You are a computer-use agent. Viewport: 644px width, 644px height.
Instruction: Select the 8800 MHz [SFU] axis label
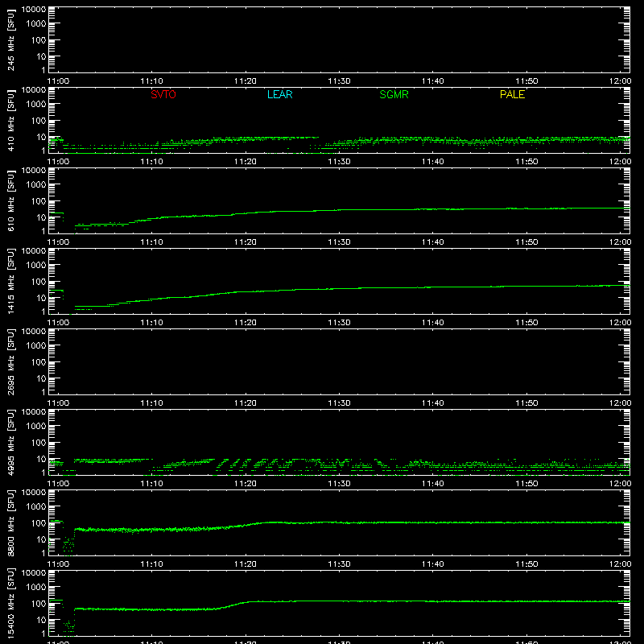pyautogui.click(x=11, y=522)
